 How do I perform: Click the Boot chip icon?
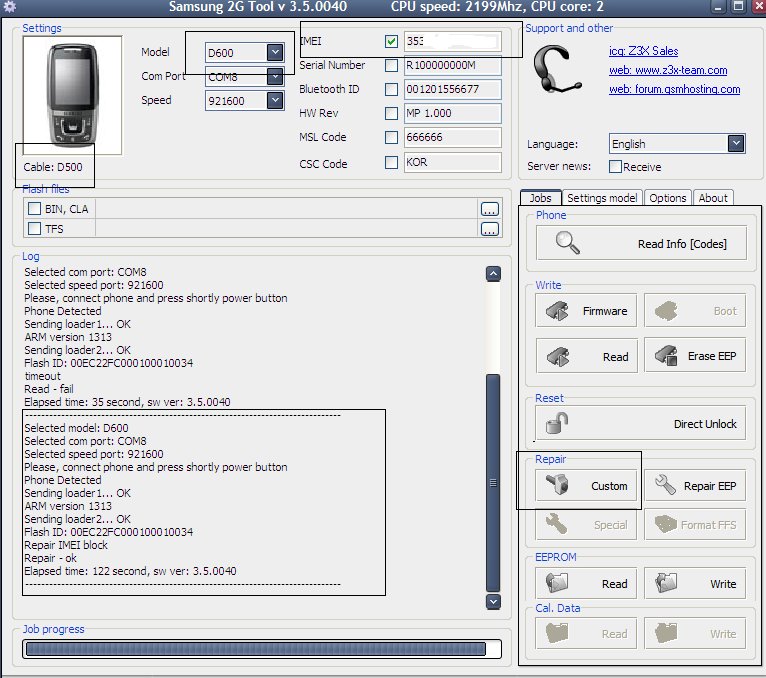click(x=666, y=311)
